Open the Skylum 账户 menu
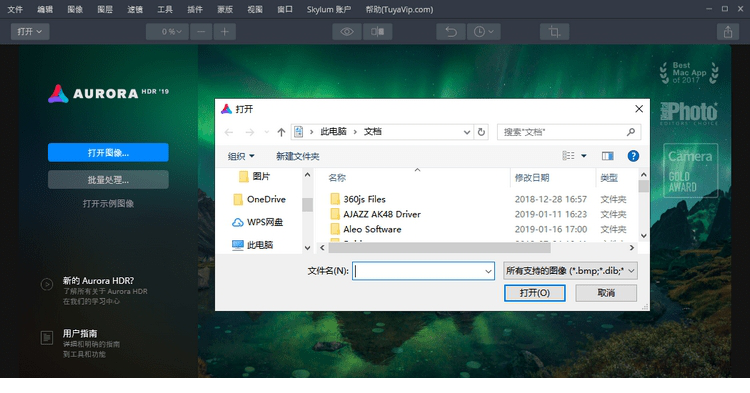 tap(329, 10)
